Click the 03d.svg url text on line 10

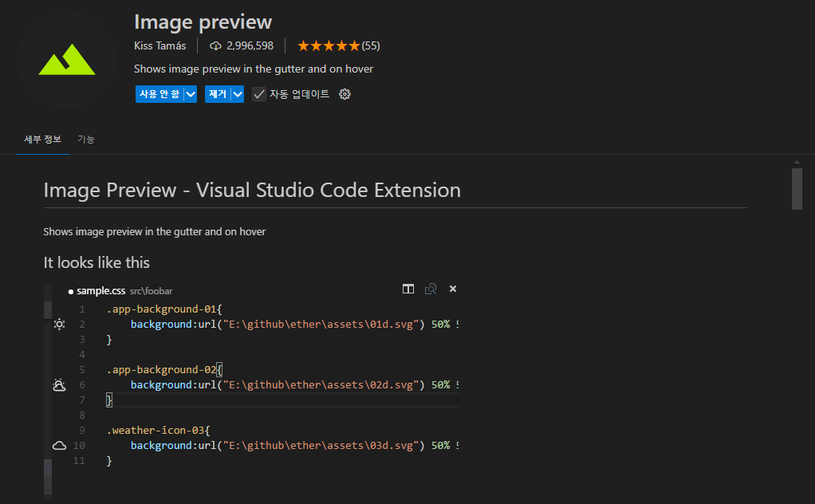click(x=321, y=445)
